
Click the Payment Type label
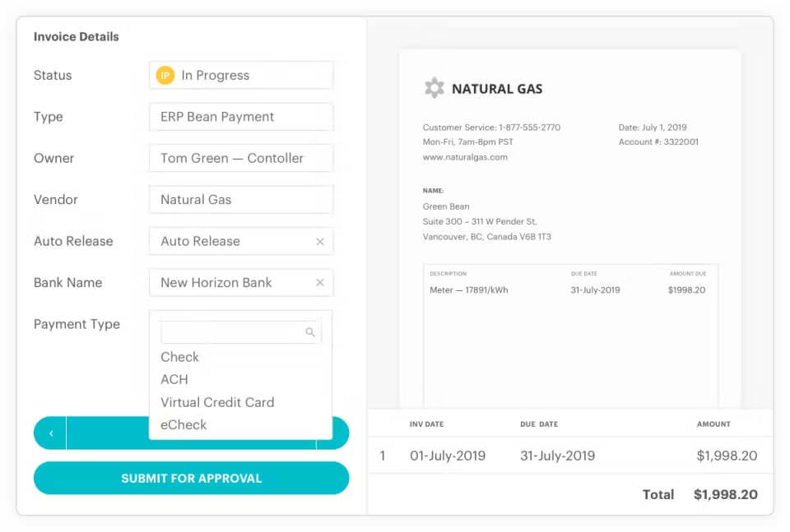point(77,324)
